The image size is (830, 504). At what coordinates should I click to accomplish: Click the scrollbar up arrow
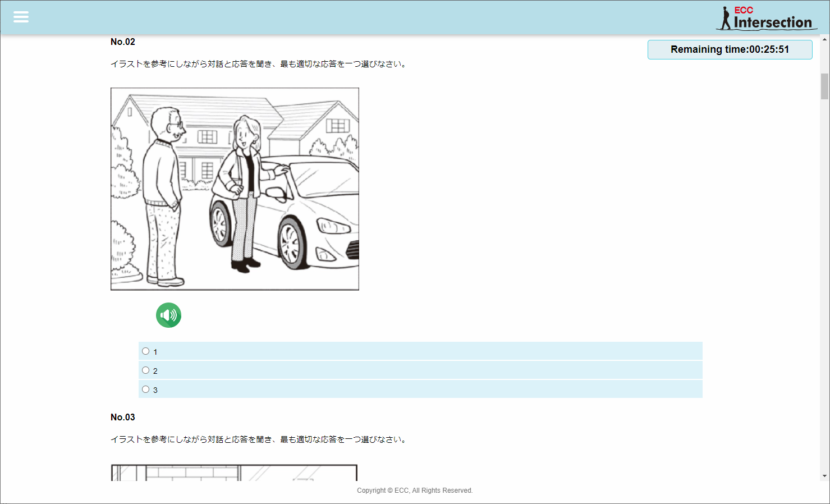click(824, 40)
